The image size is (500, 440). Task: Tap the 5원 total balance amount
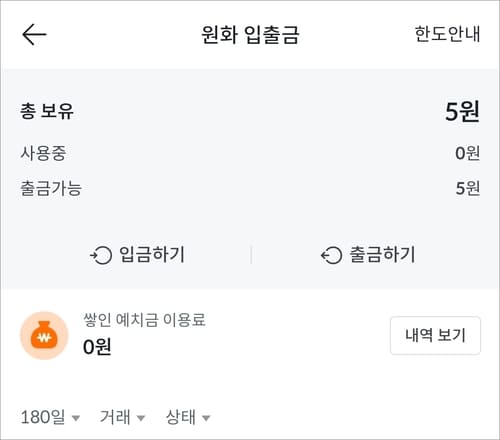[462, 111]
